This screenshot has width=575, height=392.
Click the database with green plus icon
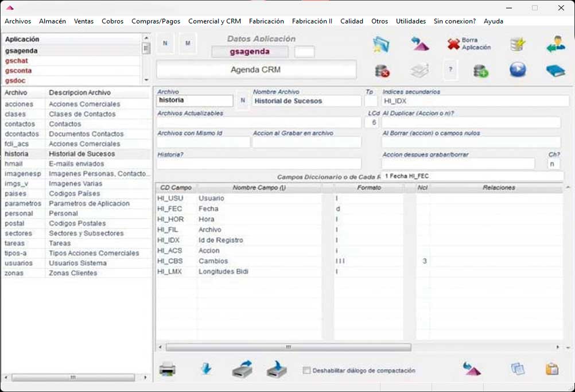(480, 71)
